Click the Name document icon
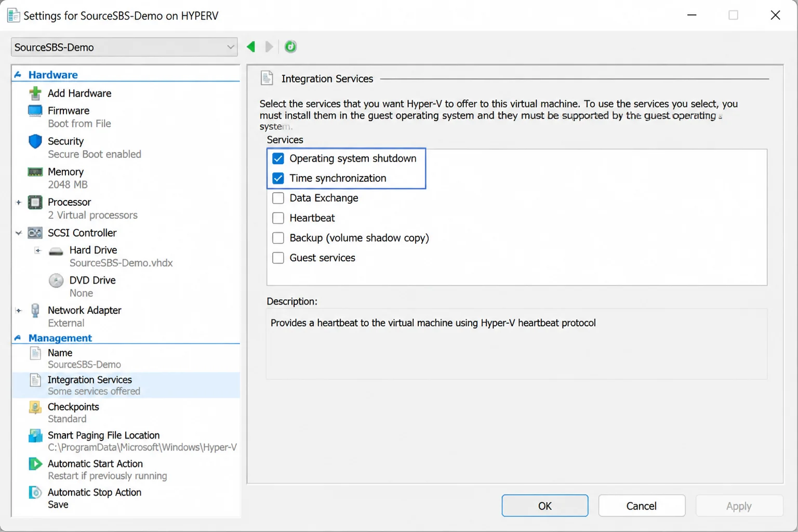Viewport: 798px width, 532px height. tap(35, 353)
